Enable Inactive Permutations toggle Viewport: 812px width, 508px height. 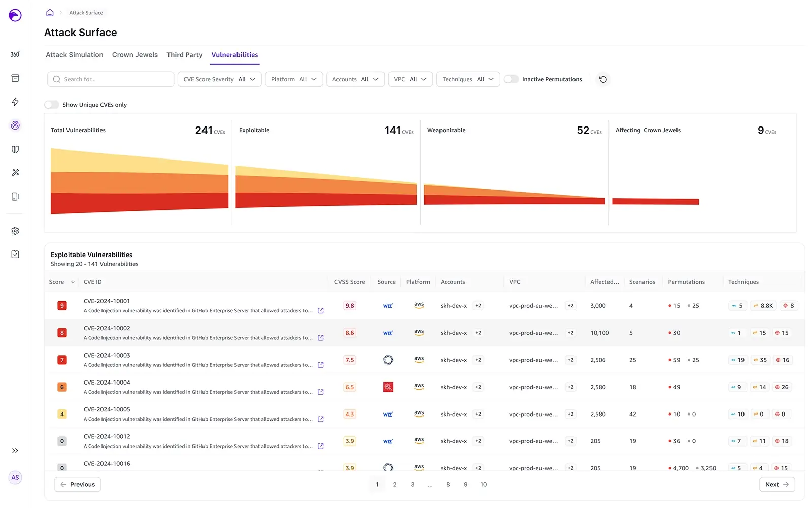click(x=511, y=79)
